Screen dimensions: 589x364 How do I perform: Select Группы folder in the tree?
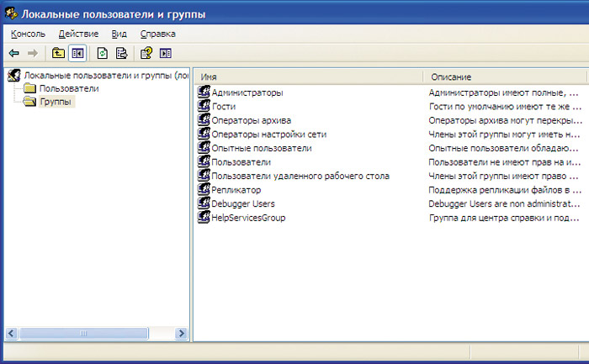pyautogui.click(x=56, y=102)
